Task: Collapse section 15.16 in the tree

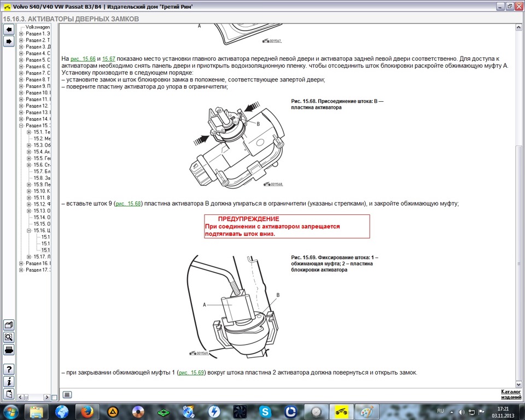Action: pyautogui.click(x=29, y=230)
